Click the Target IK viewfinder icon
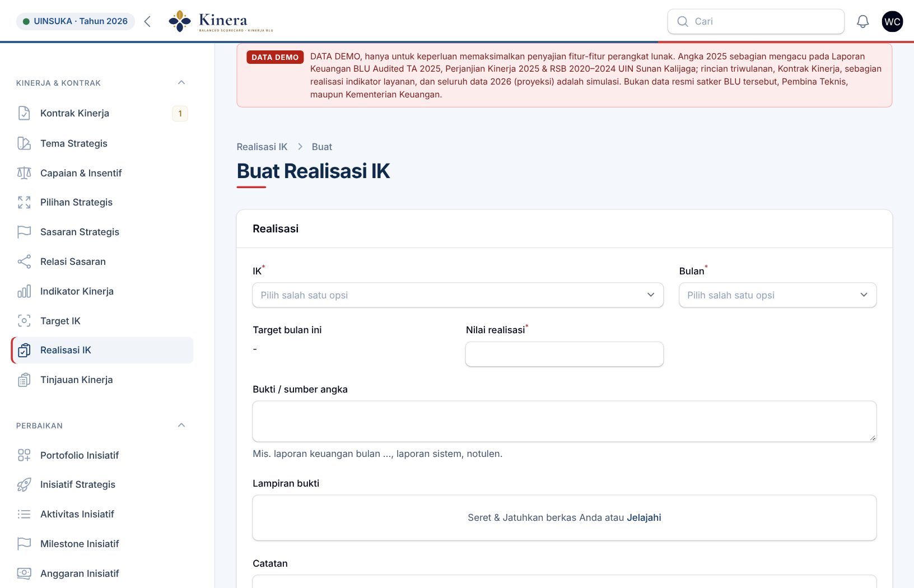 (x=24, y=321)
